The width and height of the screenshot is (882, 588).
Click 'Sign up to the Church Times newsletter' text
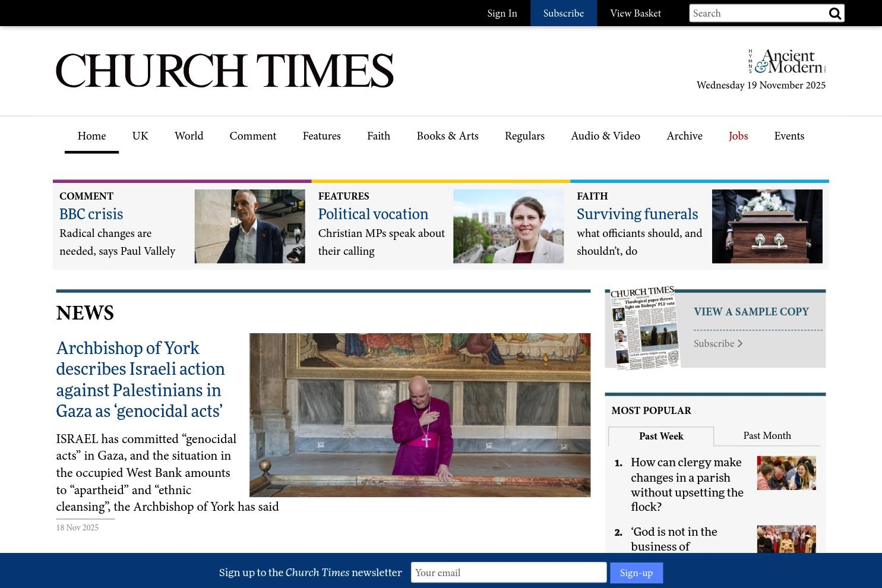coord(310,573)
